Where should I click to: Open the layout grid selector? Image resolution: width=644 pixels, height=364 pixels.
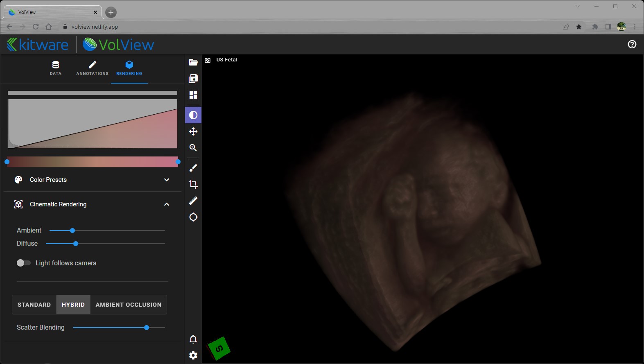click(x=193, y=95)
